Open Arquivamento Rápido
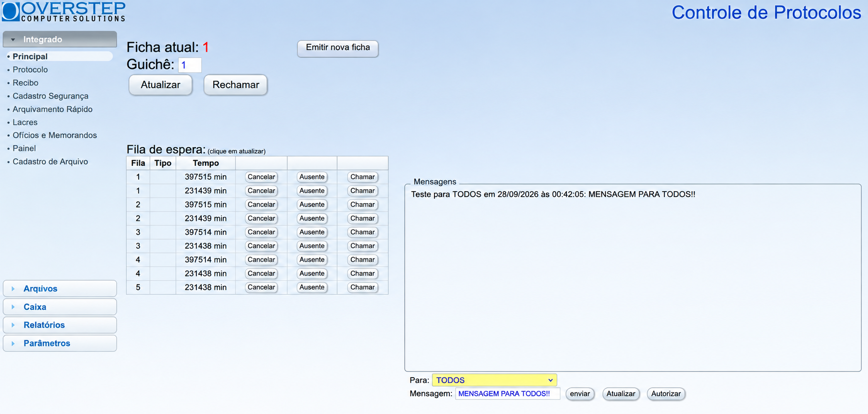Image resolution: width=868 pixels, height=414 pixels. 53,109
